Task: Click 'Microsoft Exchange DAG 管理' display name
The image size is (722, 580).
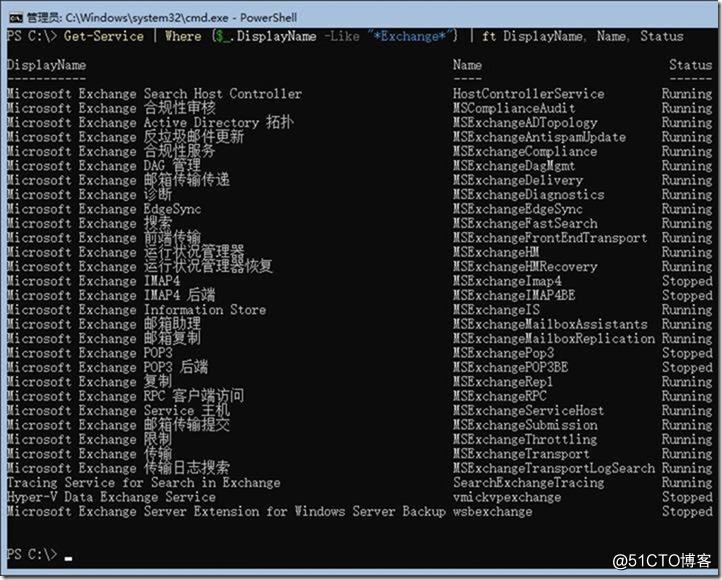Action: (x=104, y=166)
